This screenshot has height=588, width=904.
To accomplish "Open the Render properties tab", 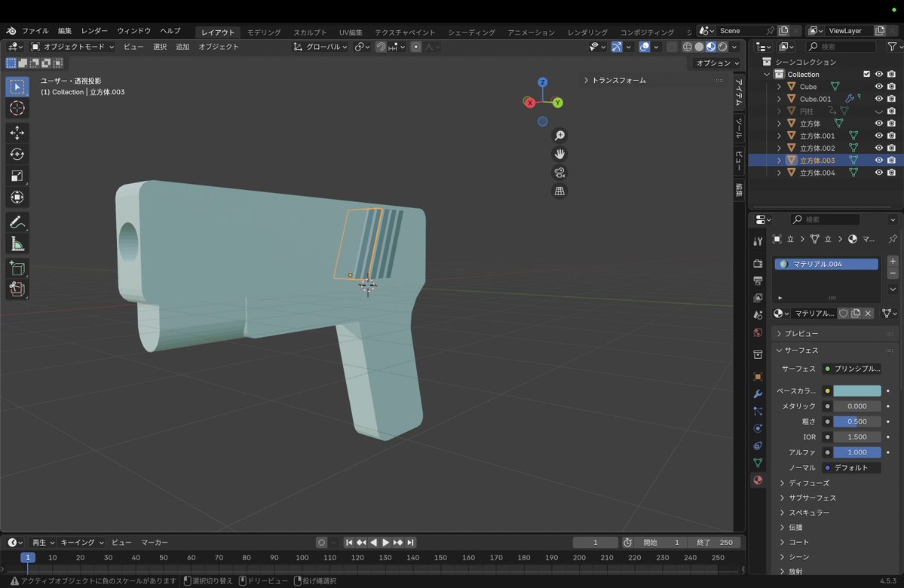I will (x=758, y=263).
